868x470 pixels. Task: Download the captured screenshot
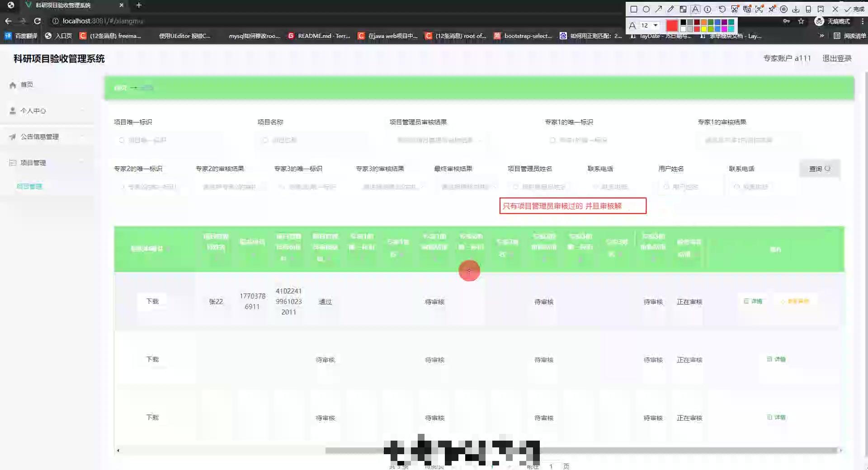(796, 9)
